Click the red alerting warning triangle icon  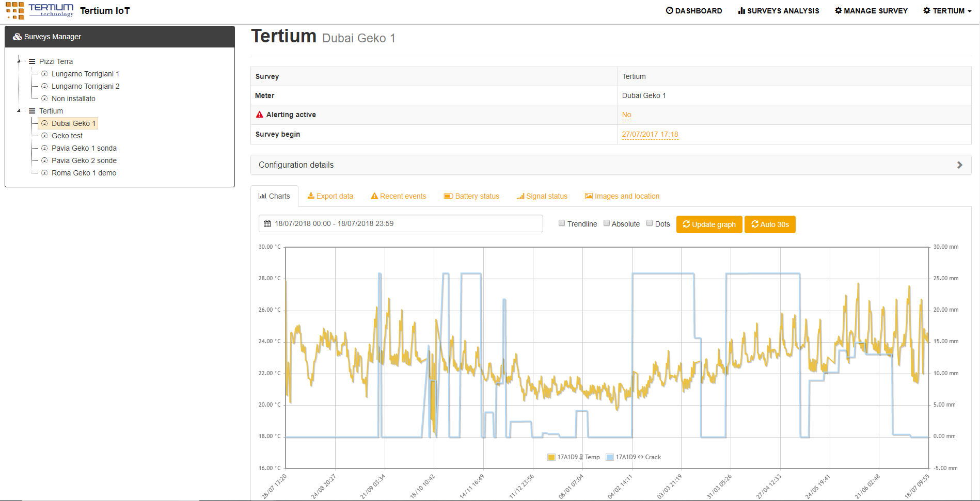tap(260, 115)
